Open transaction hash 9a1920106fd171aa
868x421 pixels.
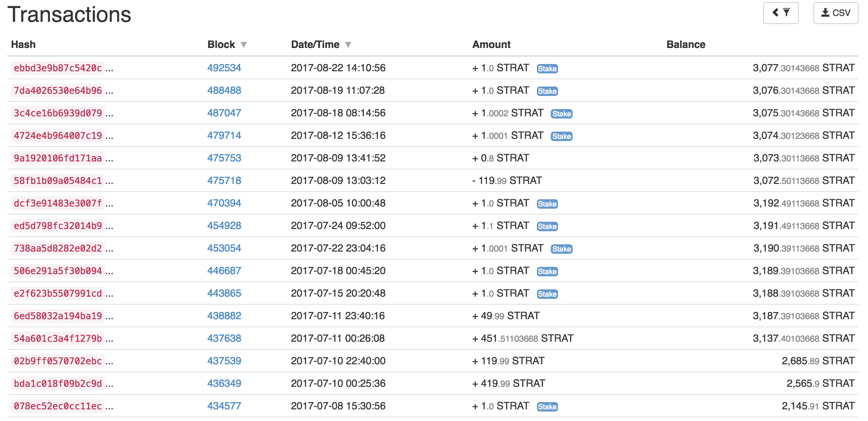coord(58,158)
